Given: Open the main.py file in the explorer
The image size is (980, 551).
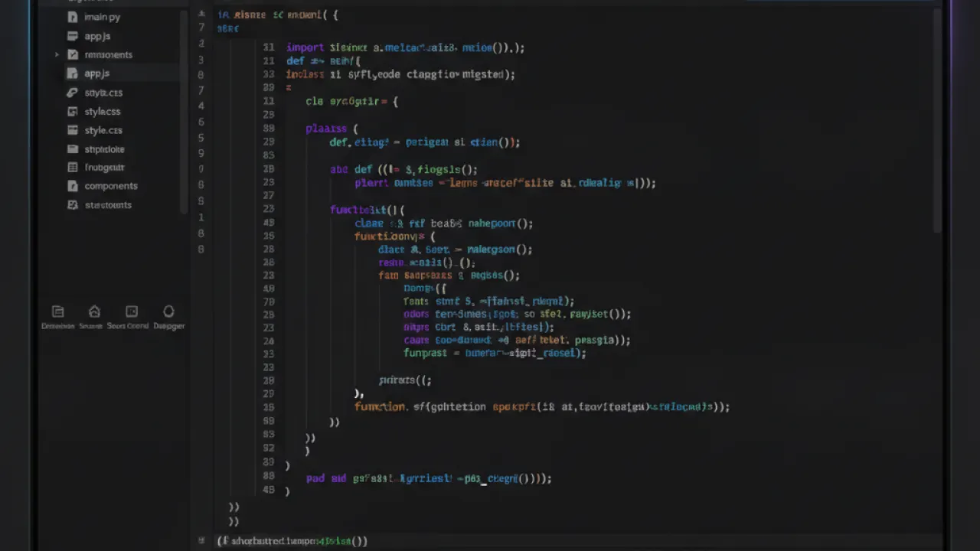Looking at the screenshot, I should [103, 17].
